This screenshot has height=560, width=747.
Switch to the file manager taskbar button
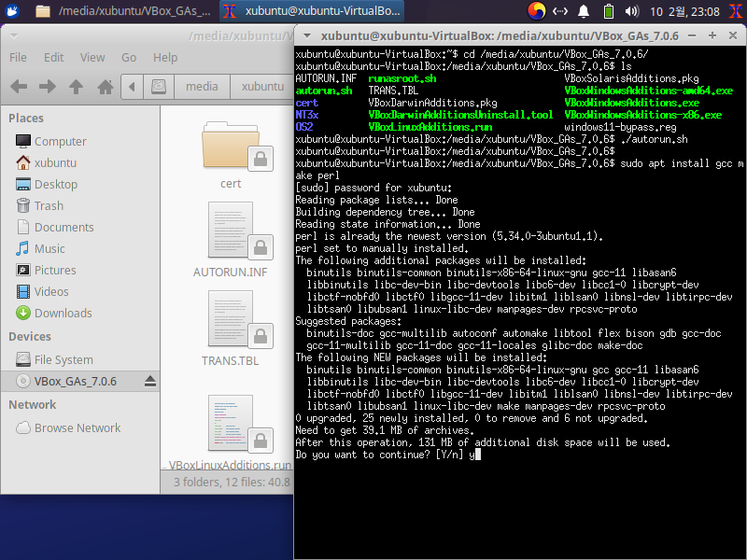[123, 11]
